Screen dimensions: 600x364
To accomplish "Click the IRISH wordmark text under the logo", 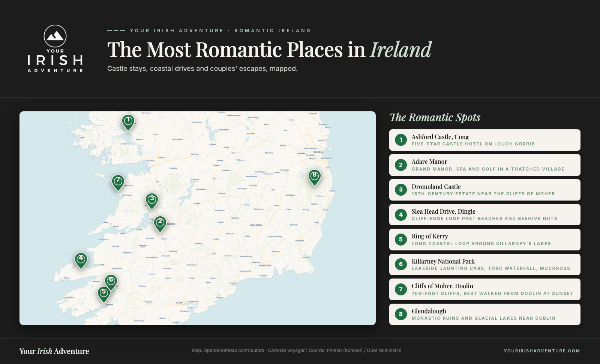I will coord(55,60).
